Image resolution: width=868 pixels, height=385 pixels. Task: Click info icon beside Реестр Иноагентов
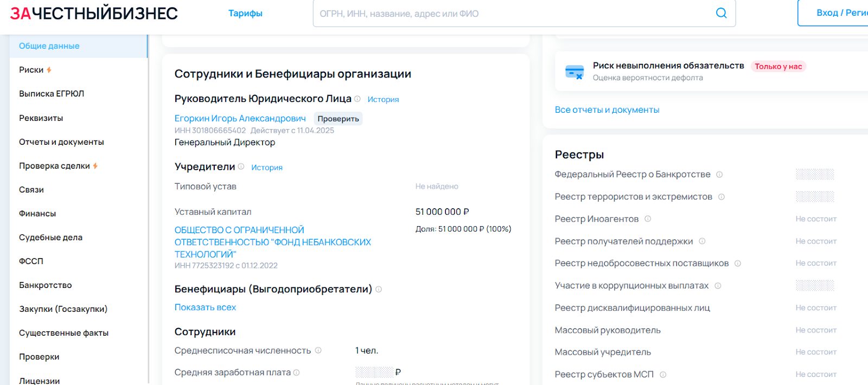[x=648, y=219]
